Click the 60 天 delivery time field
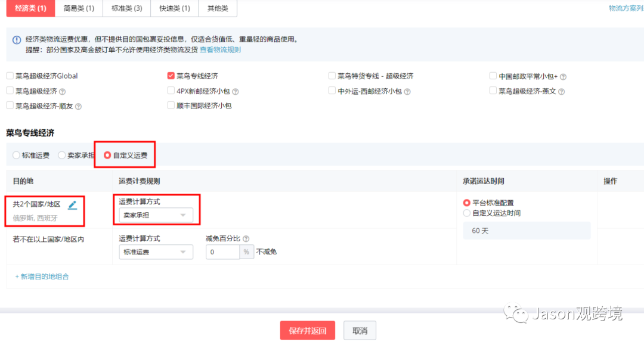Viewport: 644px width, 342px height. [x=527, y=231]
